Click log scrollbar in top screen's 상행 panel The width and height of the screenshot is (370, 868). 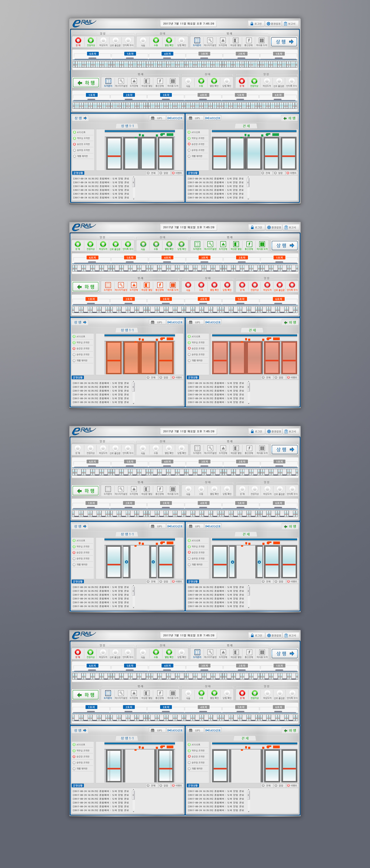133,188
